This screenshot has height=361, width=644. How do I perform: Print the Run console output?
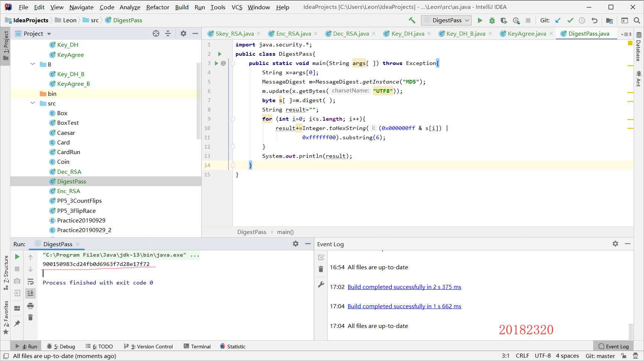click(30, 306)
